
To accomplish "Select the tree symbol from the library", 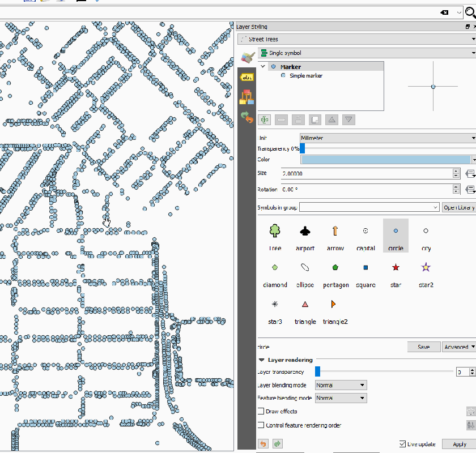I will (x=275, y=231).
